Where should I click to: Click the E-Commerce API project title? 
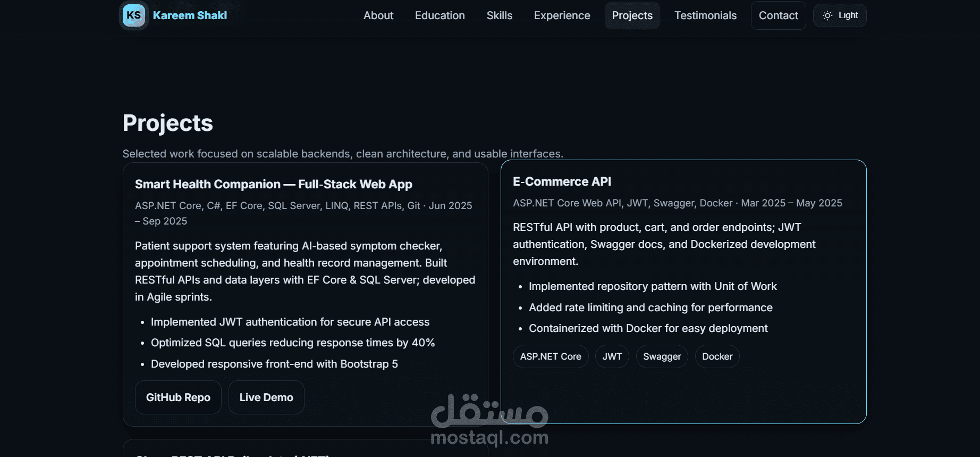click(x=562, y=181)
